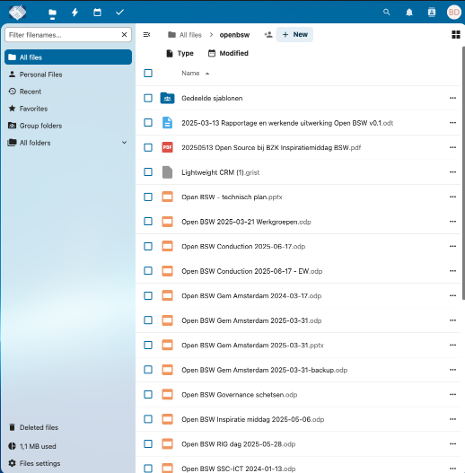Screen dimensions: 465x473
Task: Open the Modified filter dropdown
Action: [228, 53]
